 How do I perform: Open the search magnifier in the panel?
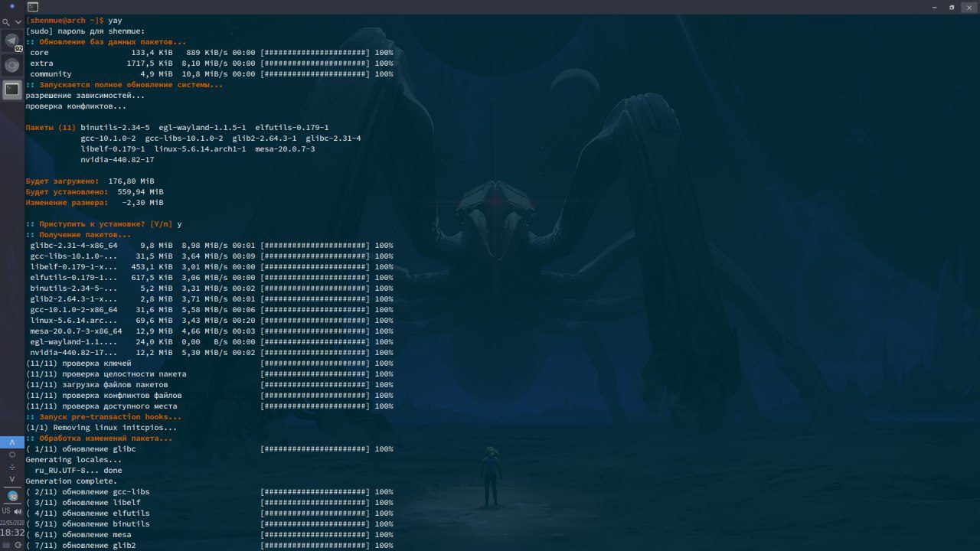[7, 22]
